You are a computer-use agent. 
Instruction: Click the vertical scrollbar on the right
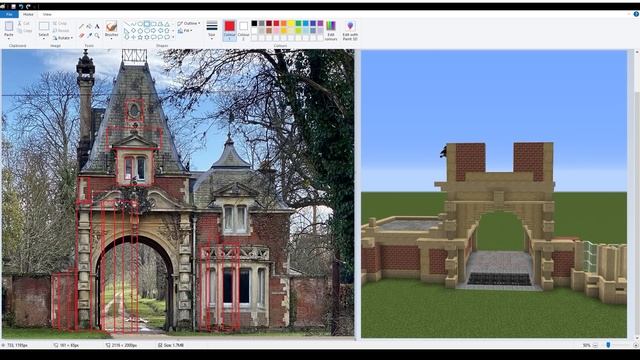coord(637,194)
